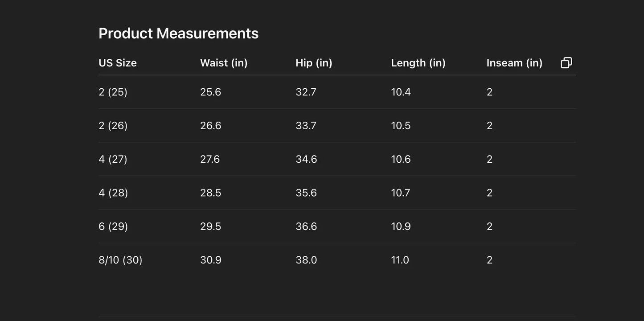Select length value 11.0

pos(400,260)
